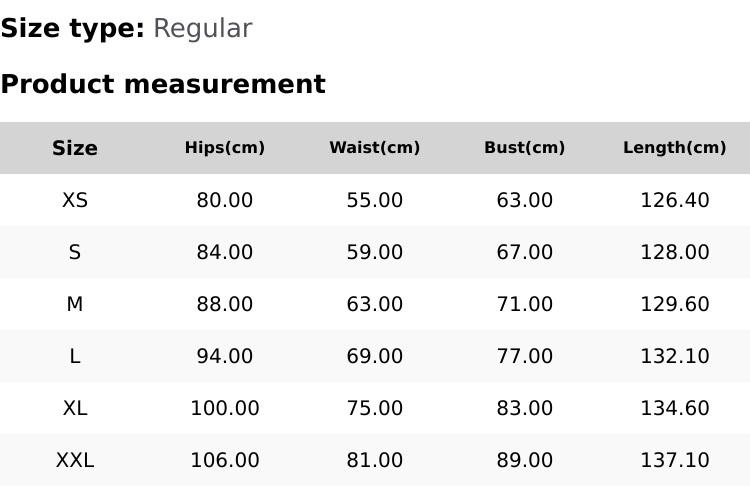Click the Hips(cm) column header
The image size is (750, 486).
coord(225,148)
